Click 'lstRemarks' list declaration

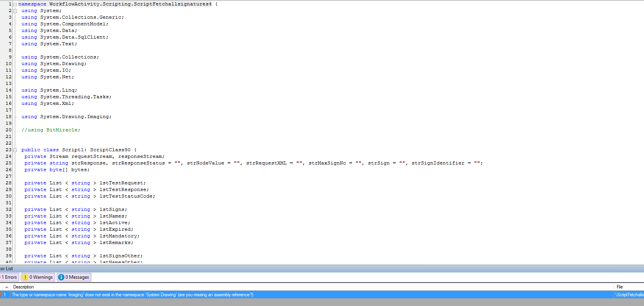click(115, 243)
